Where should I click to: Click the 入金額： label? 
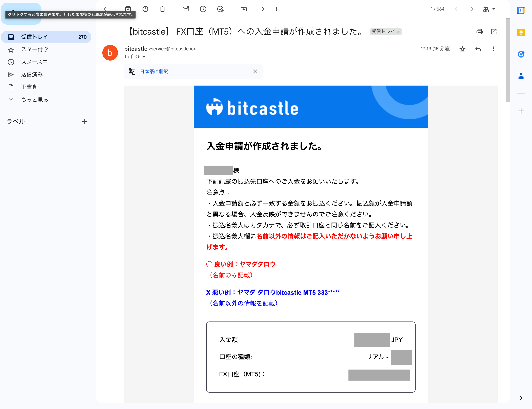[231, 340]
